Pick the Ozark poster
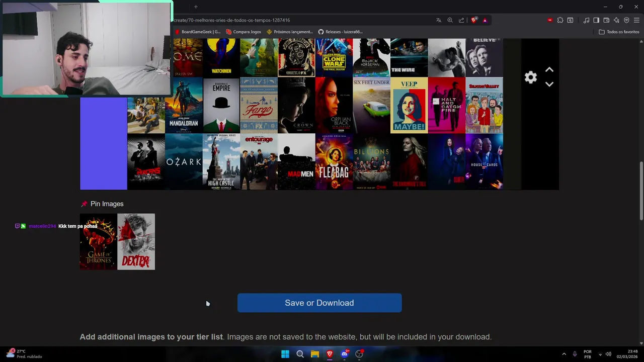The image size is (644, 362). click(184, 161)
